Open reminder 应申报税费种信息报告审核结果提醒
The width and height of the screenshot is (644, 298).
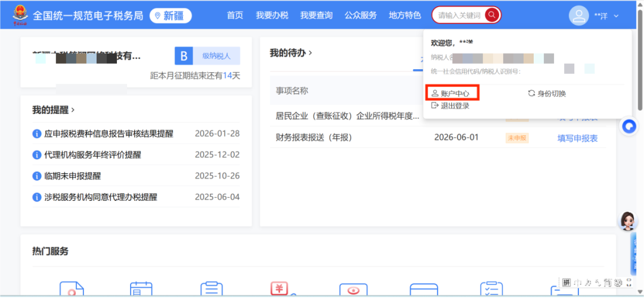[109, 134]
